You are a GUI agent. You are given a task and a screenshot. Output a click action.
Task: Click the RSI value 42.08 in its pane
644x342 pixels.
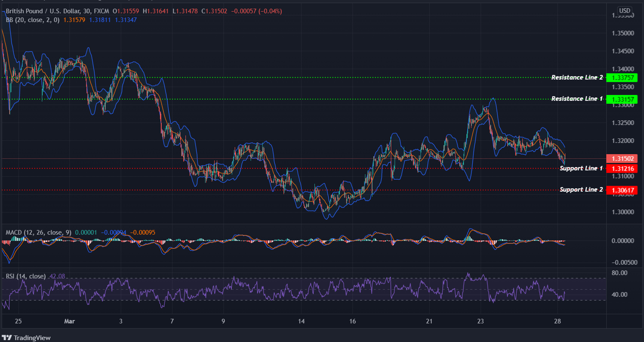[x=57, y=277]
